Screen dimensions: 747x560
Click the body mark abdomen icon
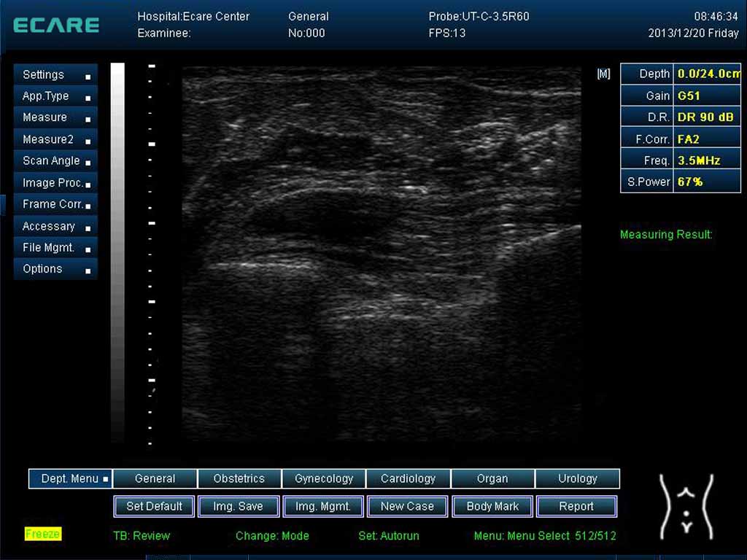coord(686,507)
